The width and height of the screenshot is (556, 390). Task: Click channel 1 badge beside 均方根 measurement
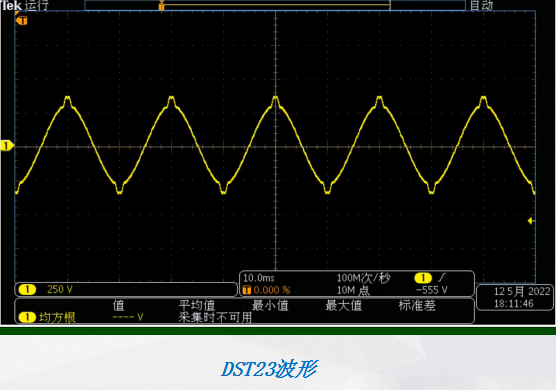point(27,317)
